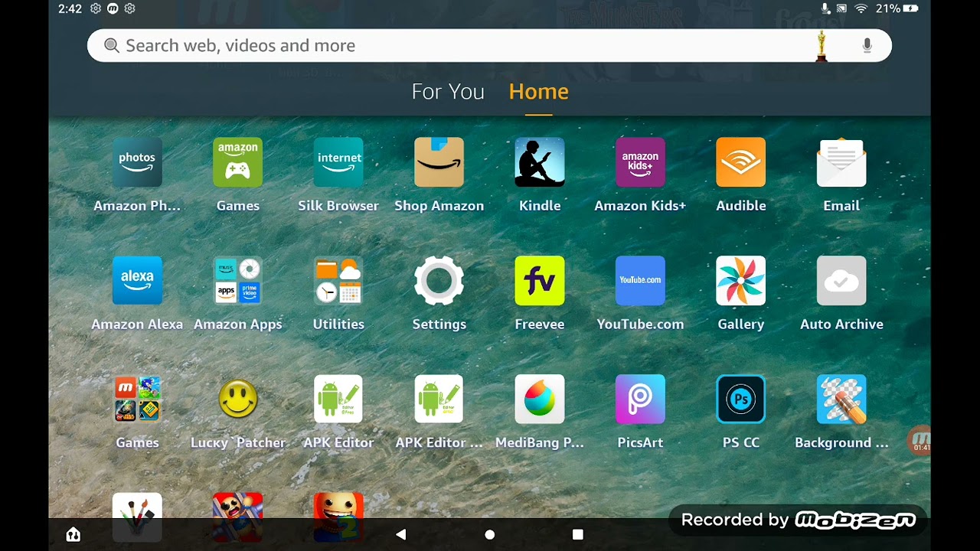Launch the Lucky Patcher smiley app
Image resolution: width=980 pixels, height=551 pixels.
click(238, 399)
